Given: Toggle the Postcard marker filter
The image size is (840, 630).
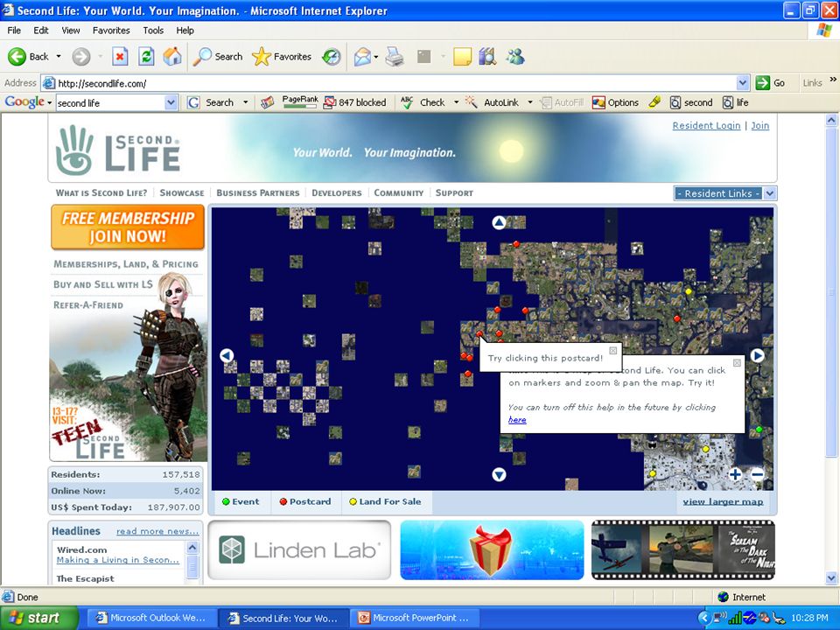Looking at the screenshot, I should point(305,502).
